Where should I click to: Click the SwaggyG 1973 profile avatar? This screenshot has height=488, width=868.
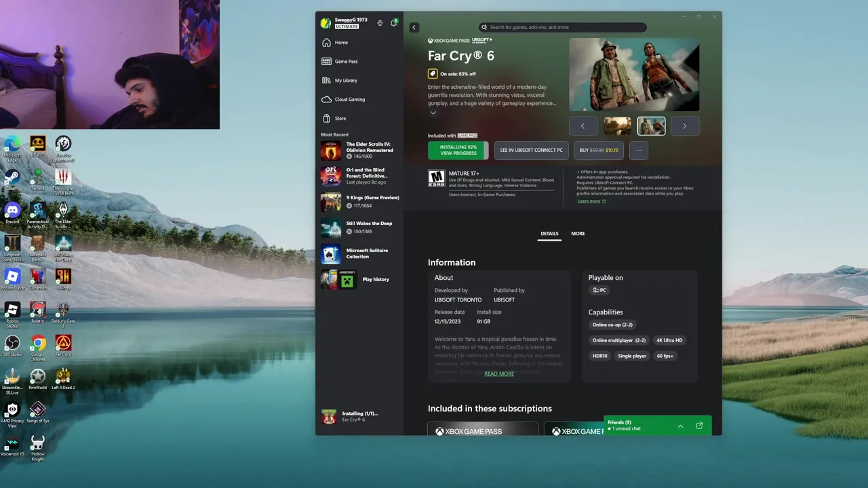(x=326, y=23)
